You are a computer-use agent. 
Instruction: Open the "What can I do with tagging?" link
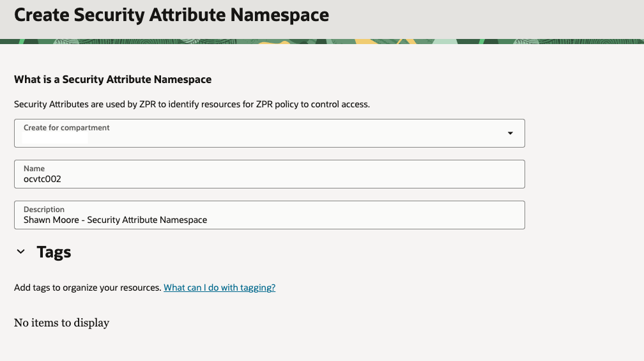[219, 288]
